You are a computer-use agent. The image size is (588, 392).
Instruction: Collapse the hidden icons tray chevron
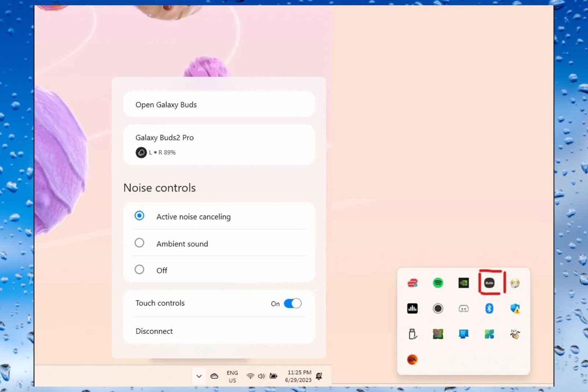[199, 376]
